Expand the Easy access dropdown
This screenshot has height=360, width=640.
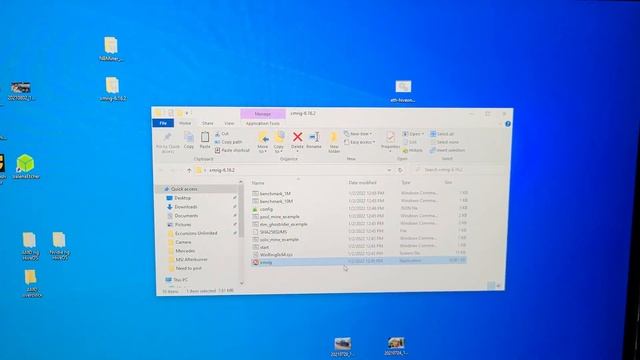pos(360,142)
